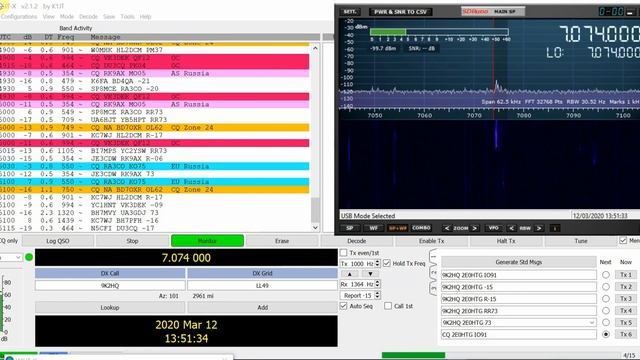The width and height of the screenshot is (640, 360).
Task: Minimize the SDRuno main SP window
Action: pos(630,12)
